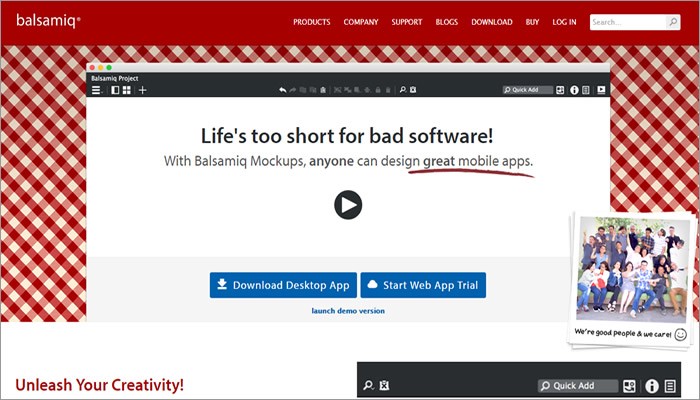Image resolution: width=700 pixels, height=400 pixels.
Task: Play the intro video
Action: click(348, 205)
